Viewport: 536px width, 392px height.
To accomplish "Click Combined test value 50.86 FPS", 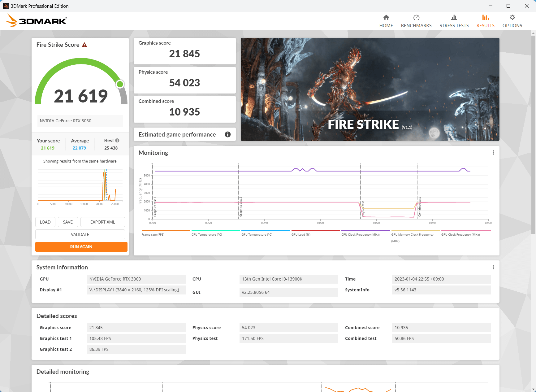I will click(441, 338).
